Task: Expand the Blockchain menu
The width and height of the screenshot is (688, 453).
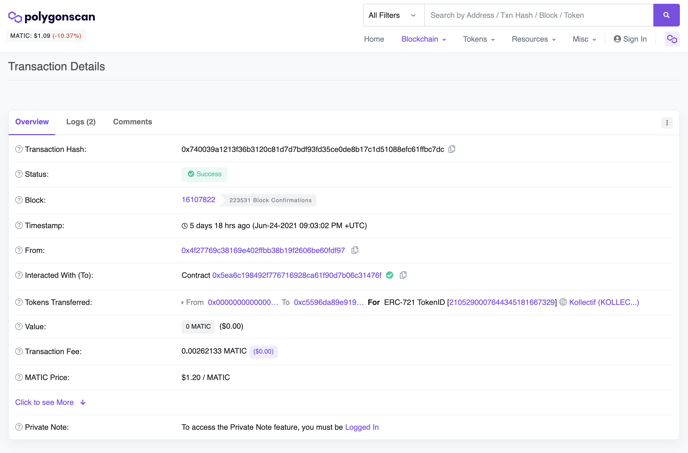Action: (423, 39)
